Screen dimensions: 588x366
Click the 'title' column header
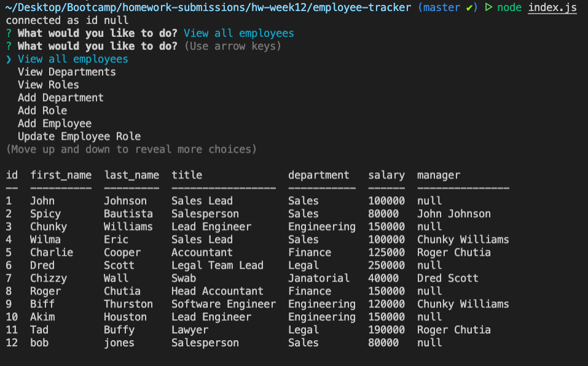[x=187, y=175]
